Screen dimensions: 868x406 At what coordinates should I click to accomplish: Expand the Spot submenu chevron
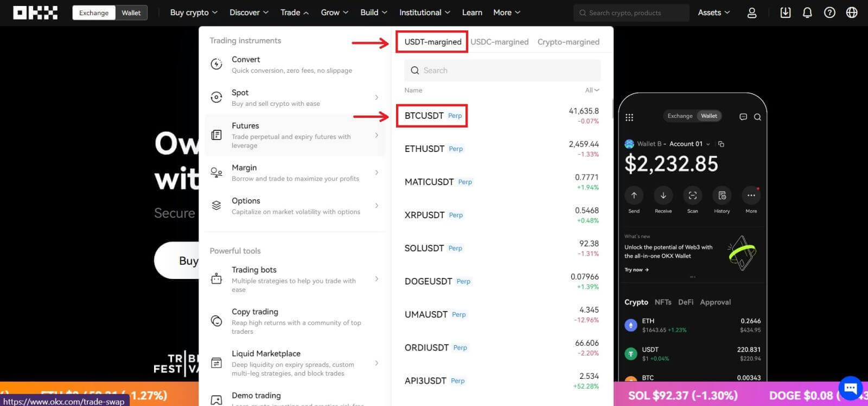376,98
